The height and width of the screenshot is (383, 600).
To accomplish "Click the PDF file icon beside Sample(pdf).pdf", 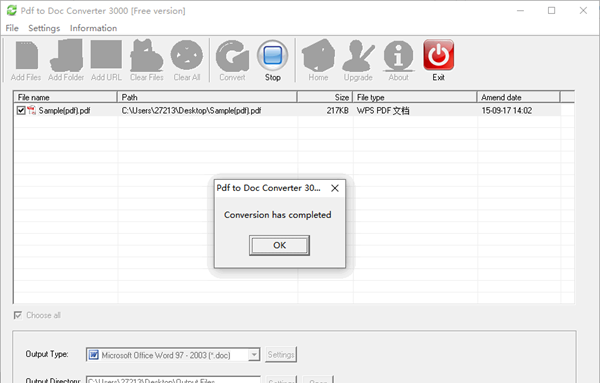I will (31, 111).
